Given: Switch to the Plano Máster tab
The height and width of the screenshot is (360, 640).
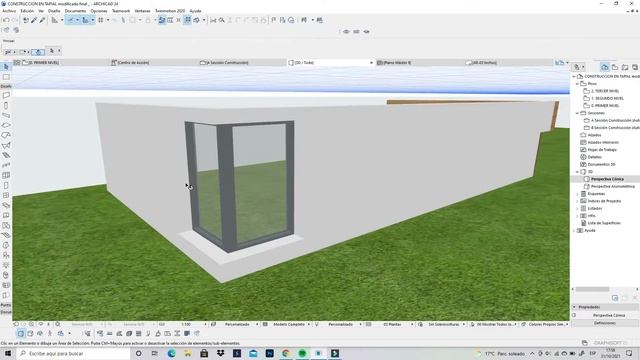Looking at the screenshot, I should (x=419, y=63).
